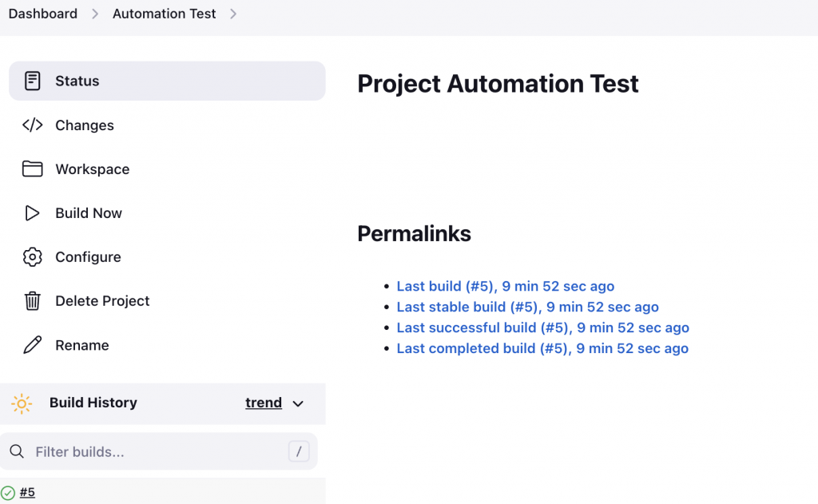Viewport: 818px width, 504px height.
Task: Click the Workspace folder icon
Action: 32,169
